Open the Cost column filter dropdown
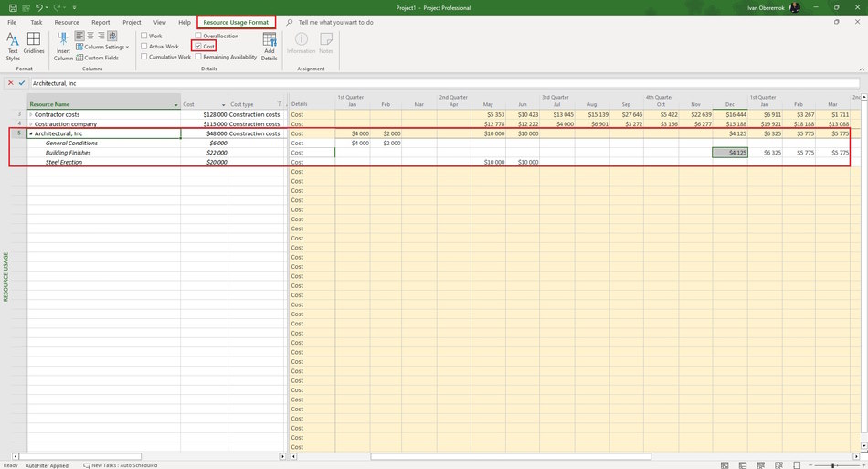 tap(224, 104)
